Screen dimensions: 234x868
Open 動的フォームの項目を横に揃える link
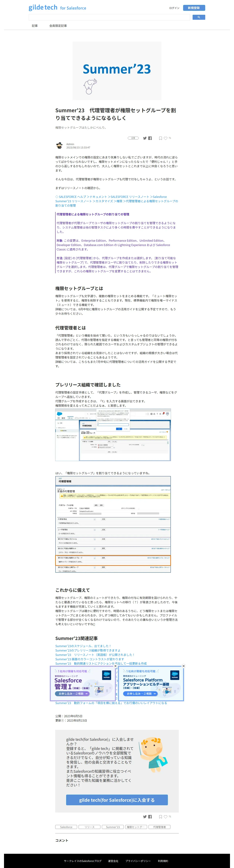click(x=111, y=703)
